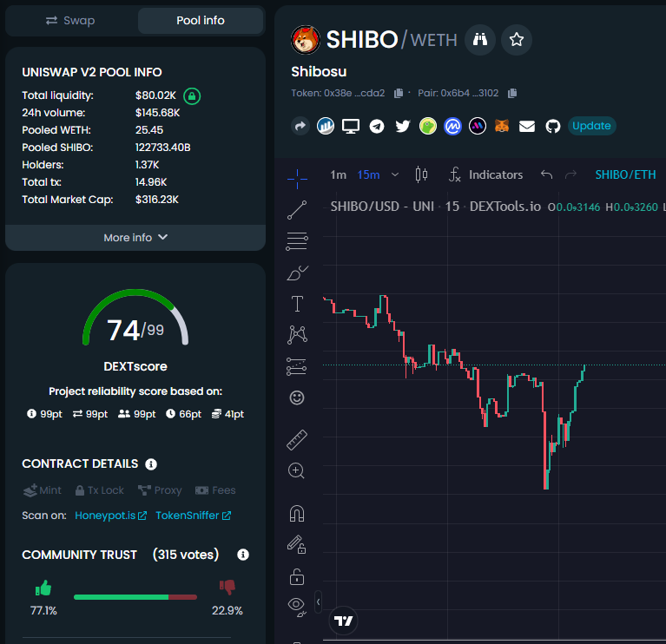Click the COMMUNITY TRUST info icon
This screenshot has height=644, width=666.
(243, 555)
